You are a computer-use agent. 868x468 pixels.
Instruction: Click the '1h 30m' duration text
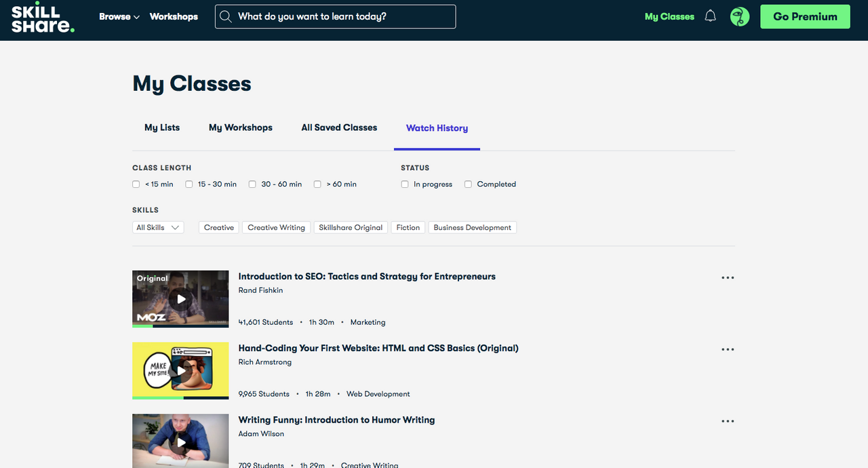[x=321, y=322]
